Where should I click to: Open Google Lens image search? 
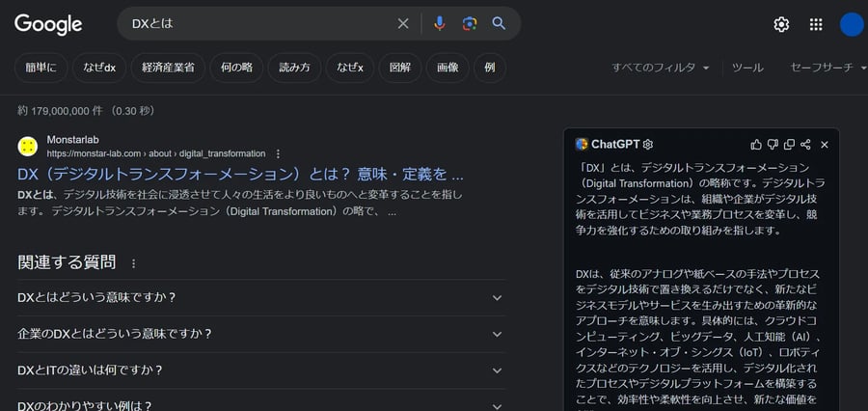coord(470,23)
